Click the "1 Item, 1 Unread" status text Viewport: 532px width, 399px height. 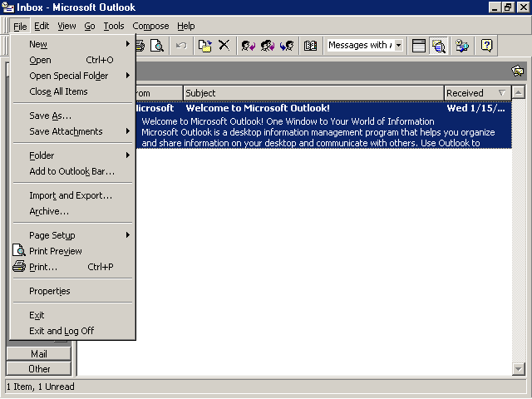point(41,387)
